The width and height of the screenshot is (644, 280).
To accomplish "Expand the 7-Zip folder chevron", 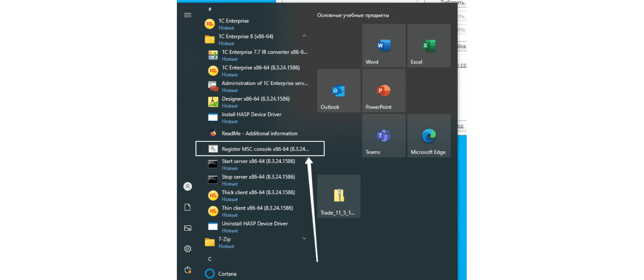I will (304, 238).
